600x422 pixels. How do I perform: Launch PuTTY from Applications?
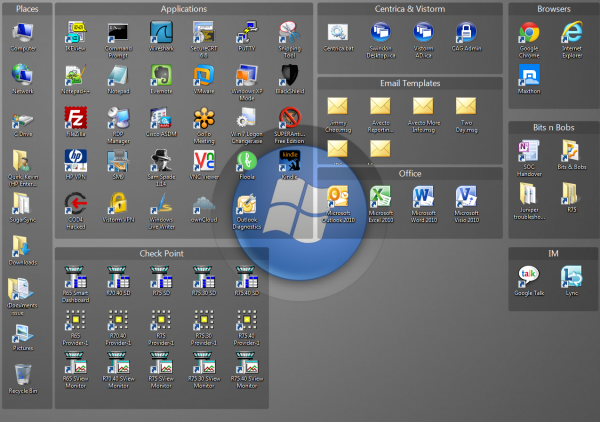pos(247,33)
